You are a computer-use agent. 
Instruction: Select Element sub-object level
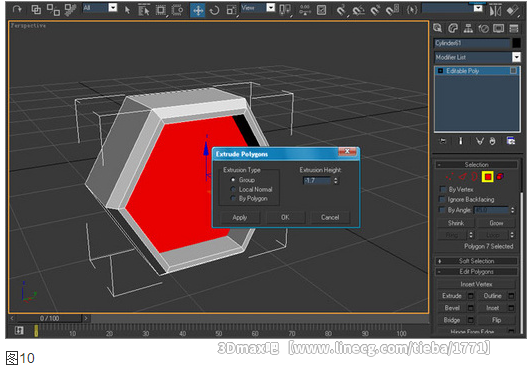tap(500, 176)
